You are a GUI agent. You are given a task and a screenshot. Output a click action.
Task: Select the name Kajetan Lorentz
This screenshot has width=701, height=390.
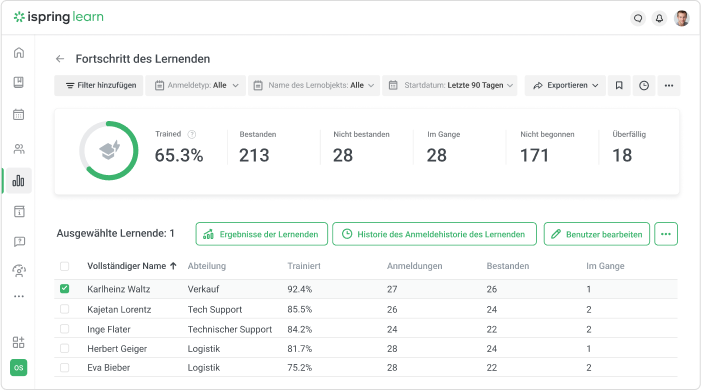[x=119, y=309]
